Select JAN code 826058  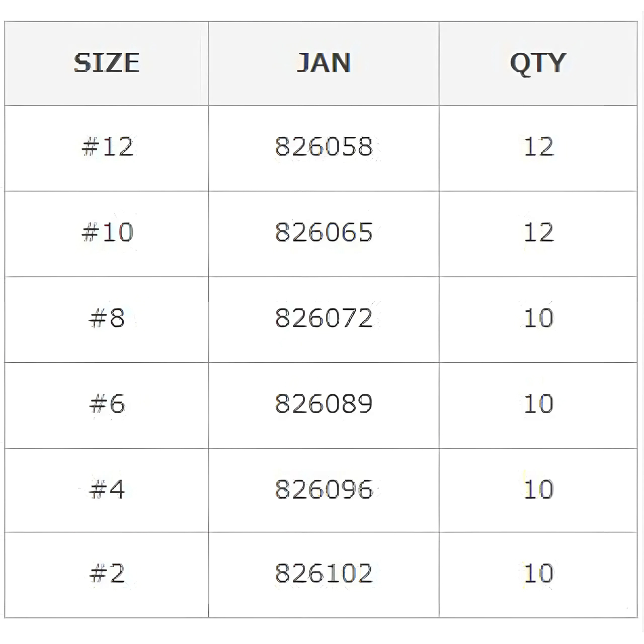coord(324,147)
